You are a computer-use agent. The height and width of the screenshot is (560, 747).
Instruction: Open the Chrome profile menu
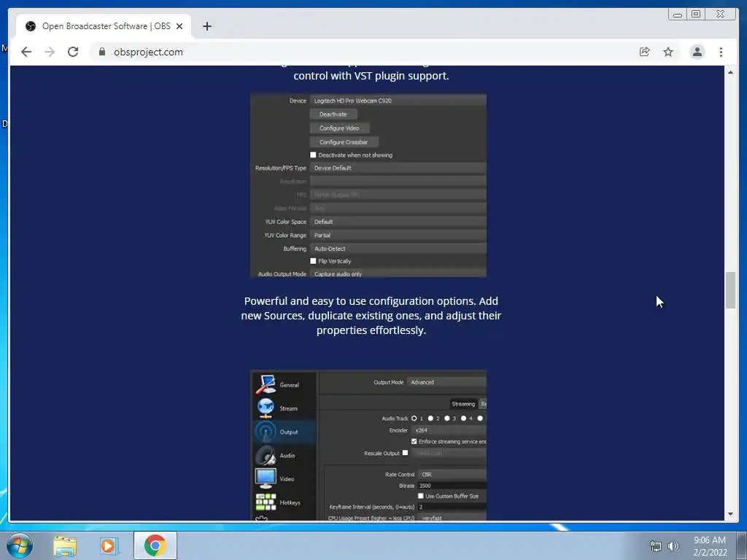click(x=697, y=52)
